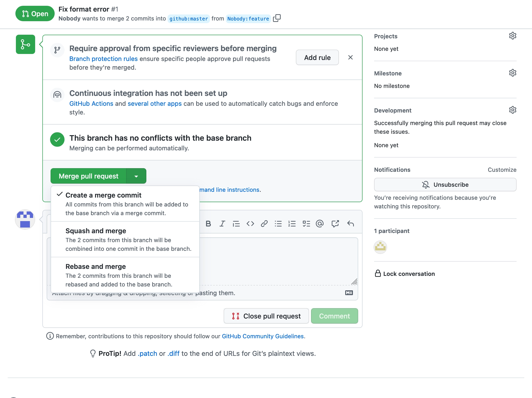
Task: Insert a task list in the comment
Action: pos(306,224)
